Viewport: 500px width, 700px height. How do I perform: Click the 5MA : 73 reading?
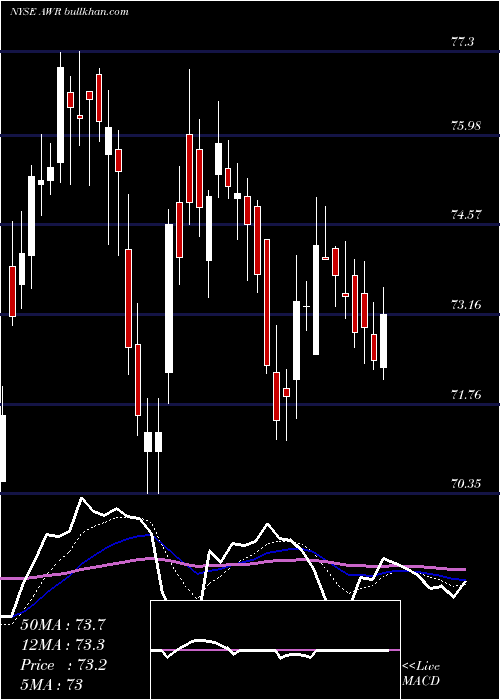[52, 685]
